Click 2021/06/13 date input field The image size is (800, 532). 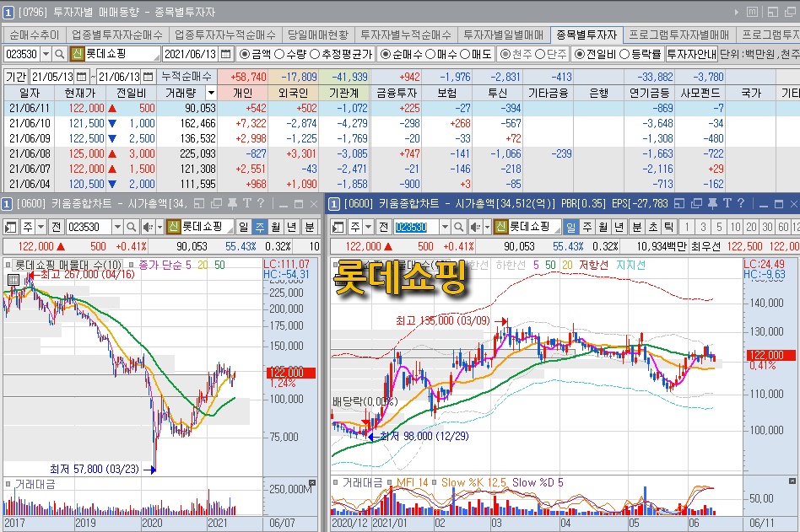tap(191, 53)
